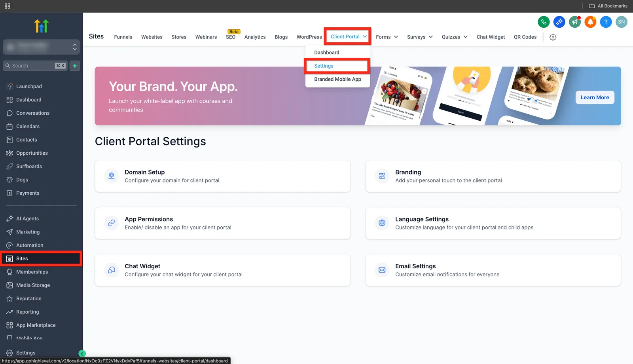Switch to the Websites tab

[x=152, y=37]
